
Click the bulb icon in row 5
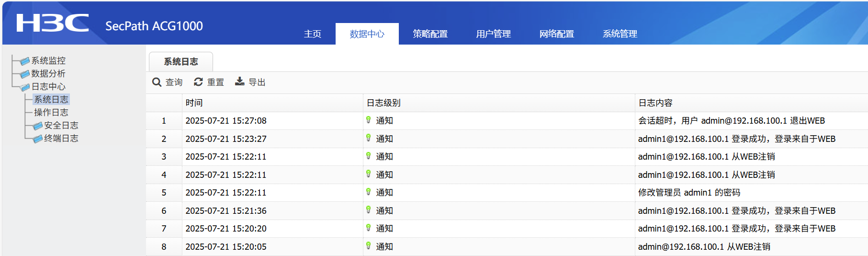pyautogui.click(x=368, y=192)
